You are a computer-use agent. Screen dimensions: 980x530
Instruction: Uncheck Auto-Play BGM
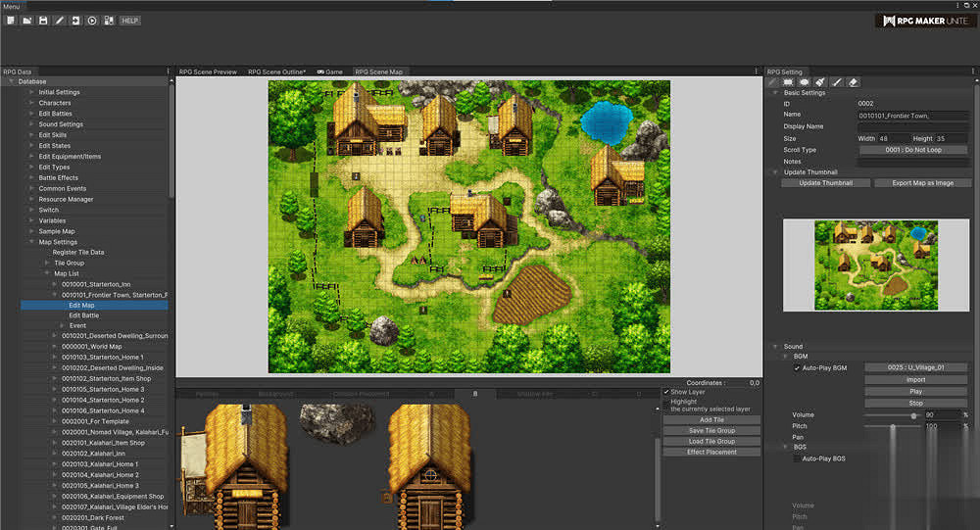tap(797, 367)
